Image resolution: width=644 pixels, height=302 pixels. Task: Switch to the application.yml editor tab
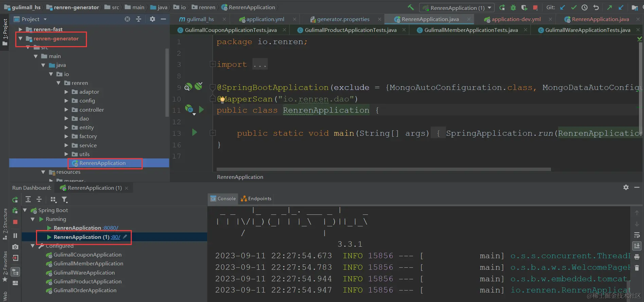pos(265,19)
